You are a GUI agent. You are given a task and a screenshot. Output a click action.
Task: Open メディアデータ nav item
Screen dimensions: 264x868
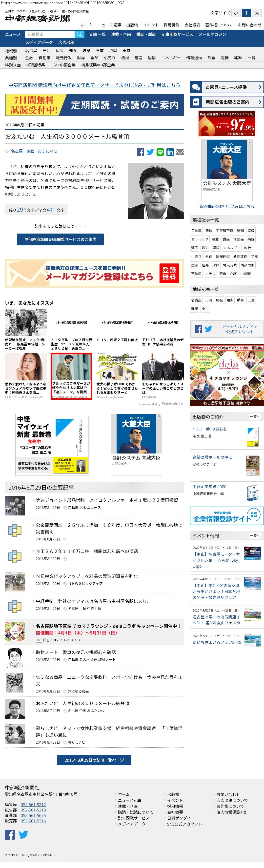[39, 42]
